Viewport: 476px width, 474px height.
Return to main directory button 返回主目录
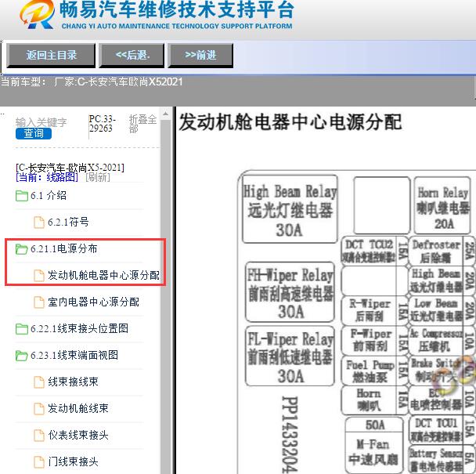click(51, 55)
